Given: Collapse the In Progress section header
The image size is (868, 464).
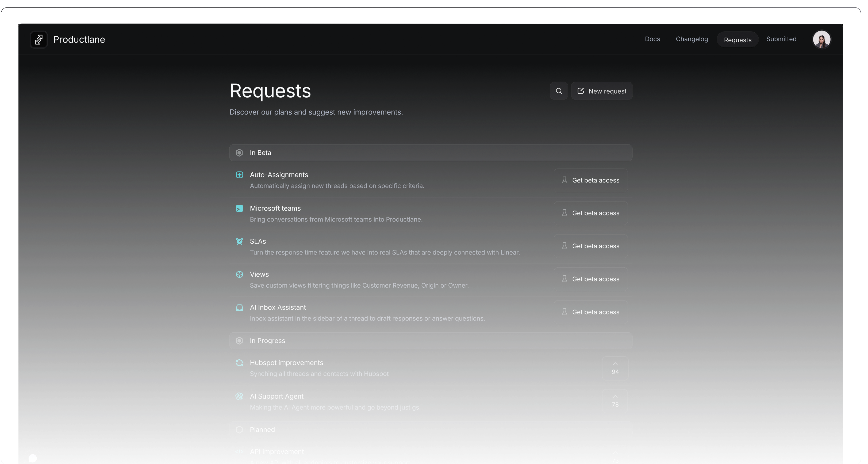Looking at the screenshot, I should point(431,341).
